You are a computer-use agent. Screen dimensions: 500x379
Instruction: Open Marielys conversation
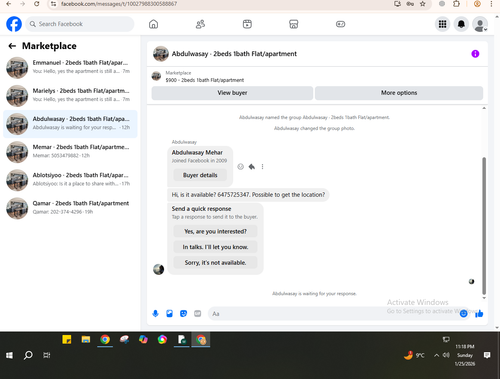(70, 95)
